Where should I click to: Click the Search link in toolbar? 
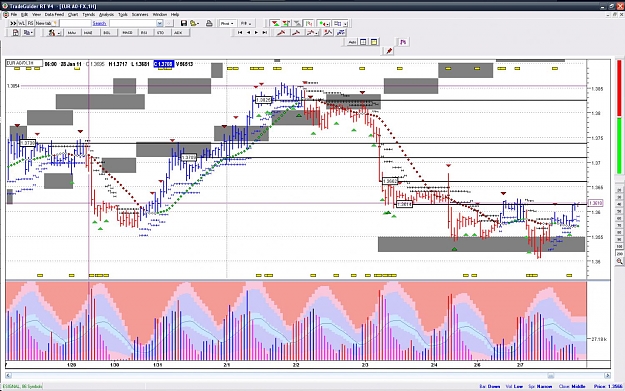[x=99, y=23]
